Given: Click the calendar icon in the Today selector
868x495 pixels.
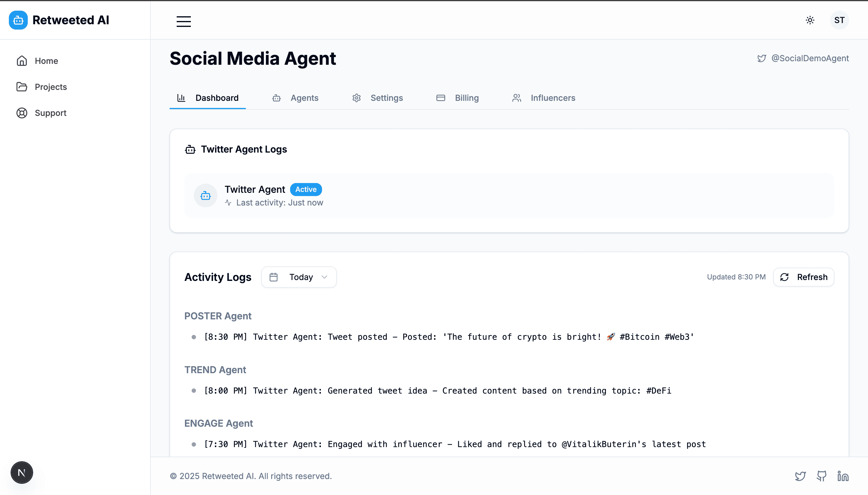Looking at the screenshot, I should 273,277.
